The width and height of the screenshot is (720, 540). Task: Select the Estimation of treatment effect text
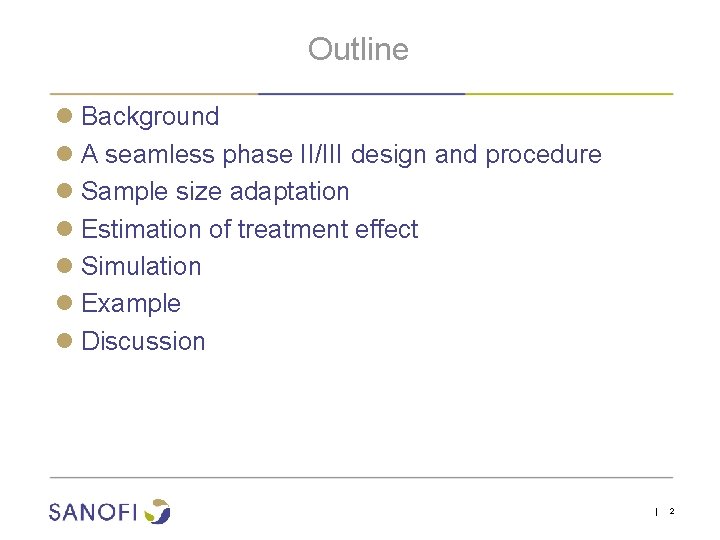click(249, 230)
